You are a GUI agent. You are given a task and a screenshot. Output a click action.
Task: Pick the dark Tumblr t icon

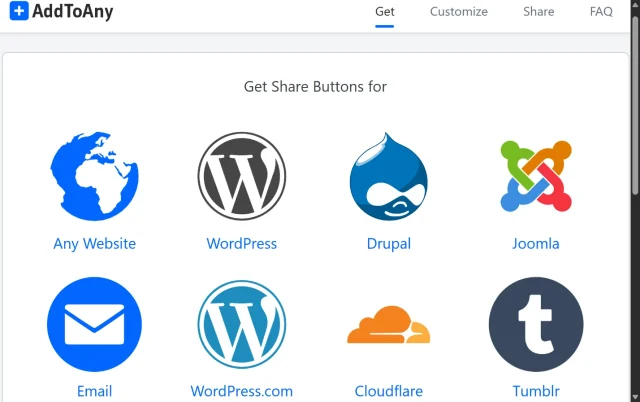[x=536, y=324]
